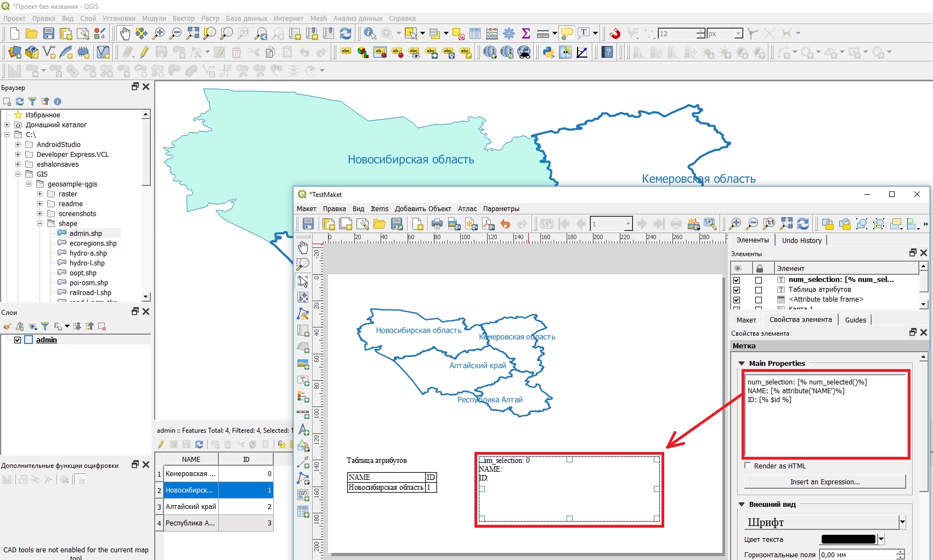Screen dimensions: 933x560
Task: Click the Open Field Calculator icon
Action: point(492,33)
